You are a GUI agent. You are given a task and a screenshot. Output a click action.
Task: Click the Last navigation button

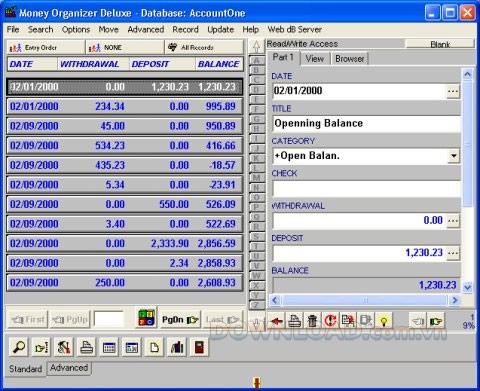coord(222,320)
